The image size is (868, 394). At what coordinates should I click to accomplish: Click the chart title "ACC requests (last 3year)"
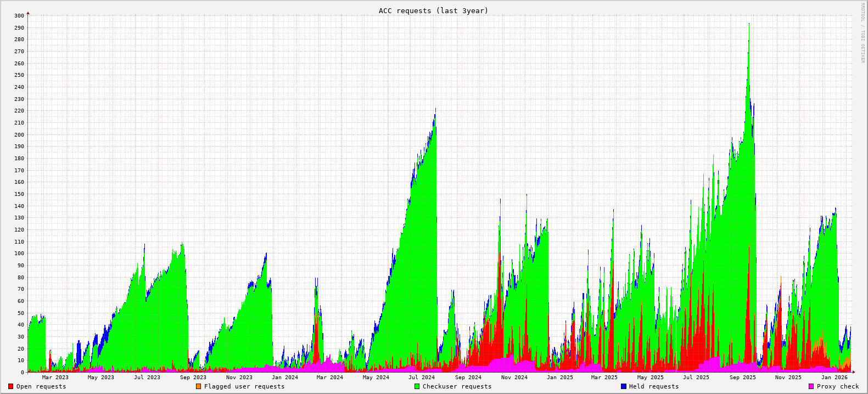point(433,10)
